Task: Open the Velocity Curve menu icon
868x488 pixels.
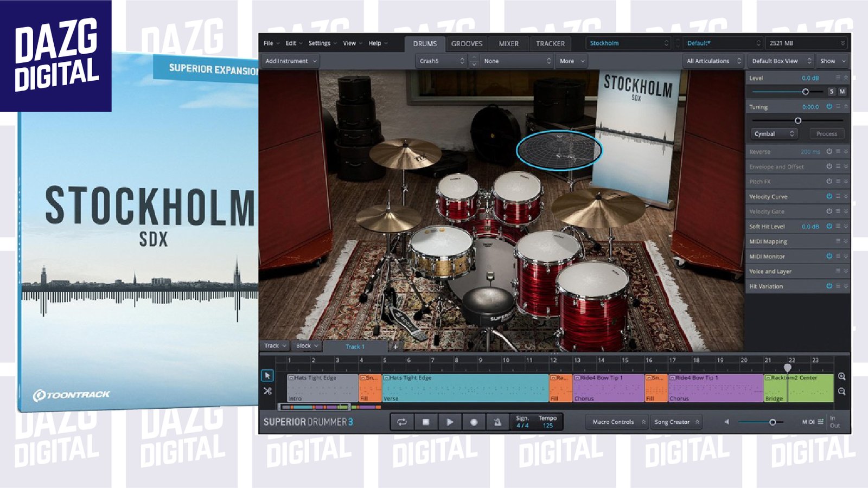Action: 838,196
